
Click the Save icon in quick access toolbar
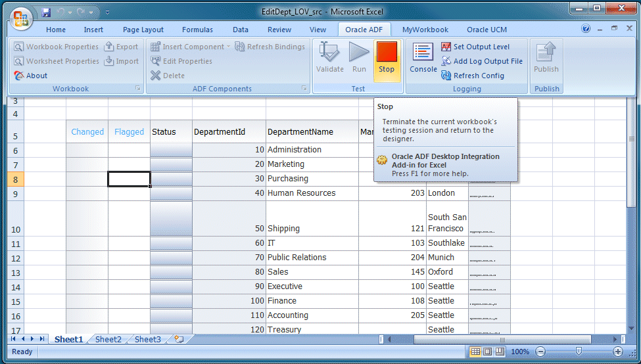(46, 12)
